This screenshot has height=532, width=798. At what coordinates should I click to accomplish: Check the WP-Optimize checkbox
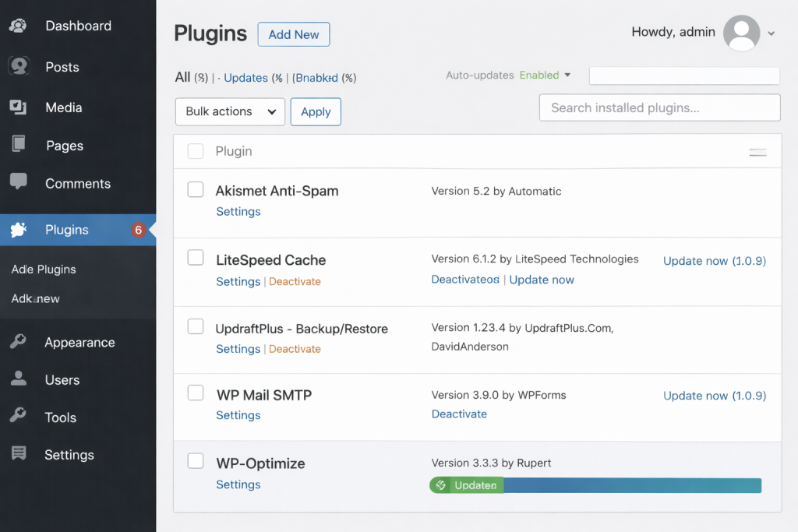[196, 461]
